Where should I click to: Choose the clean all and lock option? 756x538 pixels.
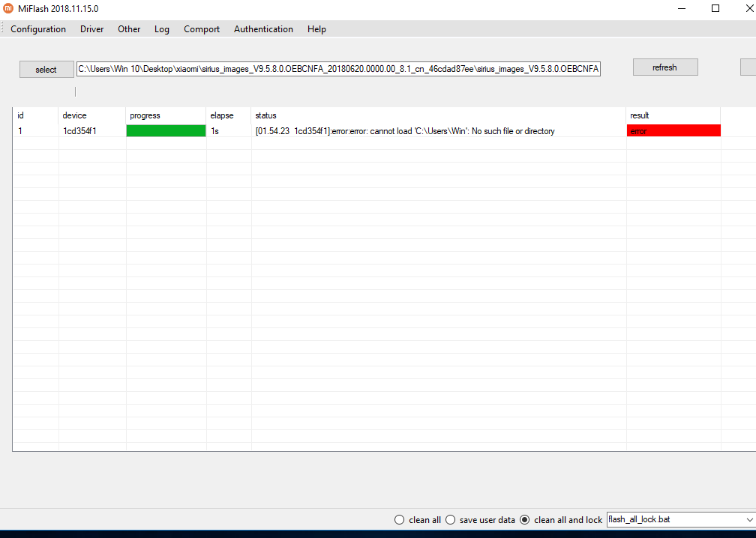[561, 520]
